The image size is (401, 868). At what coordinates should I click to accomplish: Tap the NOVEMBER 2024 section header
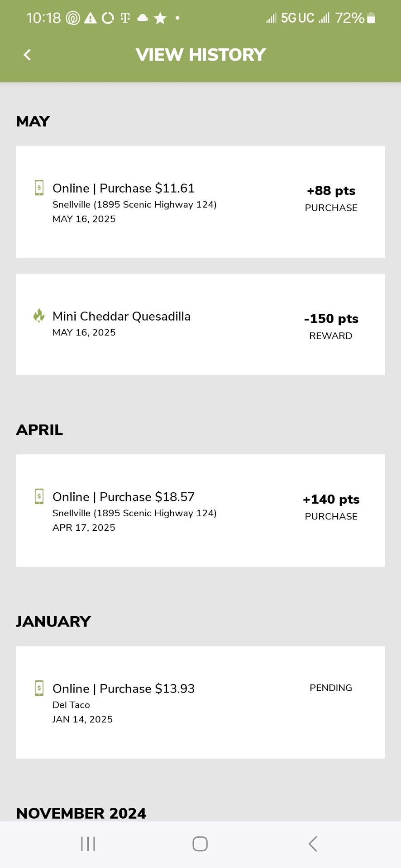coord(81,813)
